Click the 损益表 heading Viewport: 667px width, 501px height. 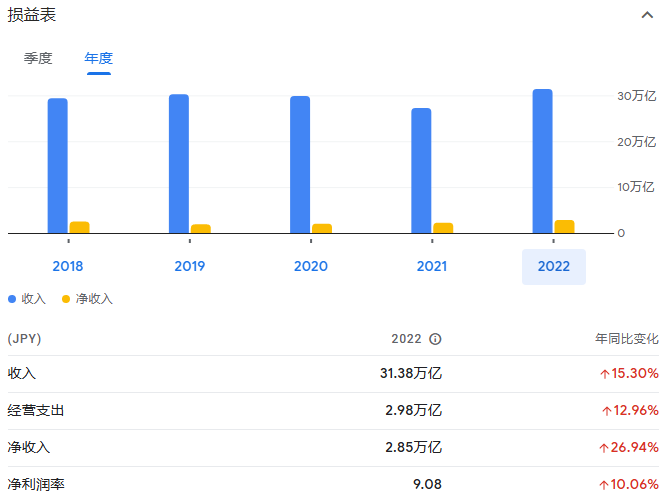32,15
